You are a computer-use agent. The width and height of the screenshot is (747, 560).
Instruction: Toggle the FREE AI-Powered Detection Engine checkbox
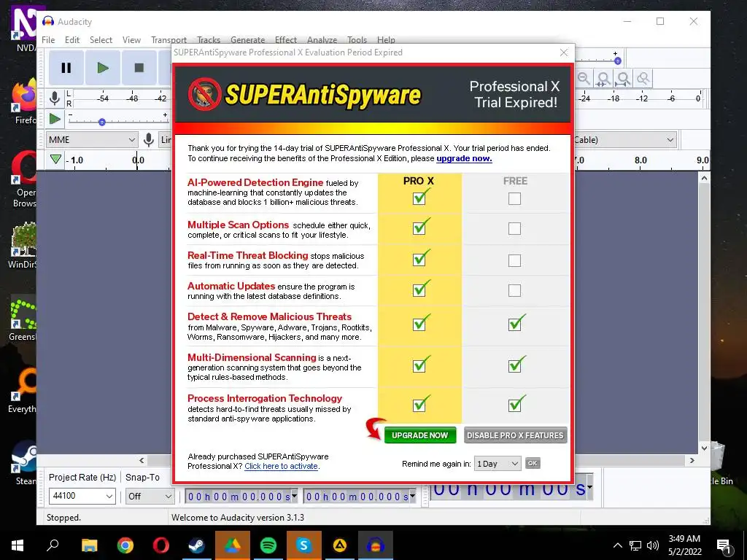514,198
